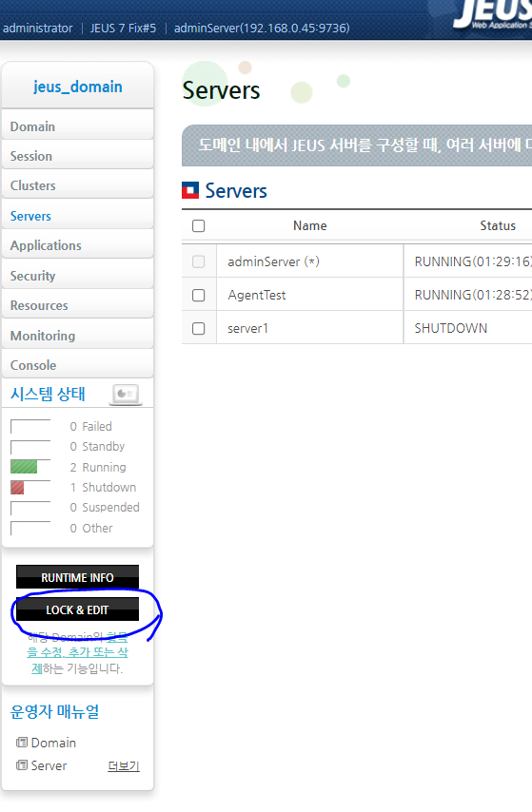This screenshot has width=532, height=812.
Task: Click the server1 server name
Action: 247,328
